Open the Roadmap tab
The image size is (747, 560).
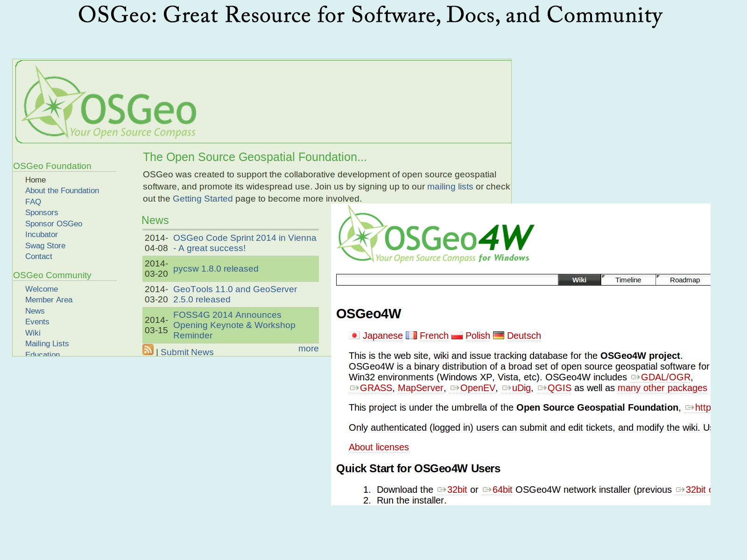pyautogui.click(x=684, y=280)
